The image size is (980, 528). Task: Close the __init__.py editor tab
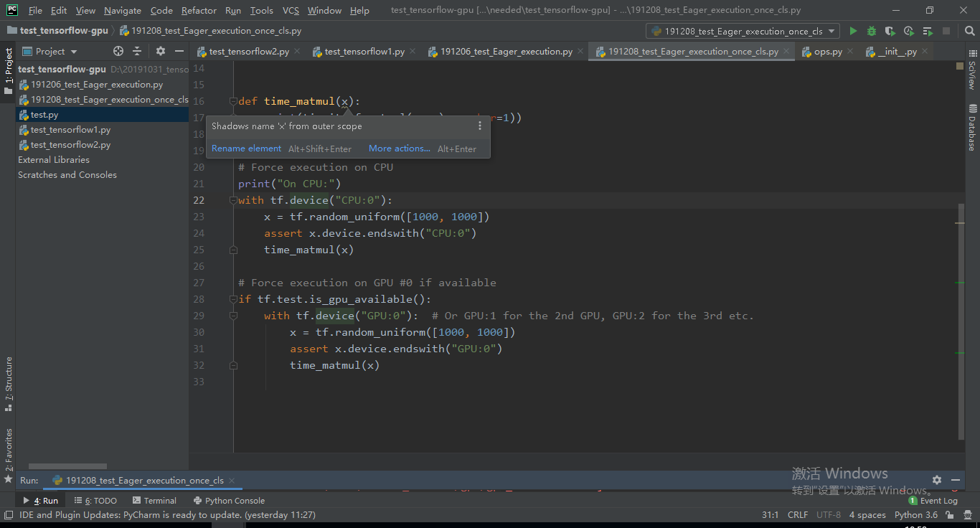(x=925, y=52)
